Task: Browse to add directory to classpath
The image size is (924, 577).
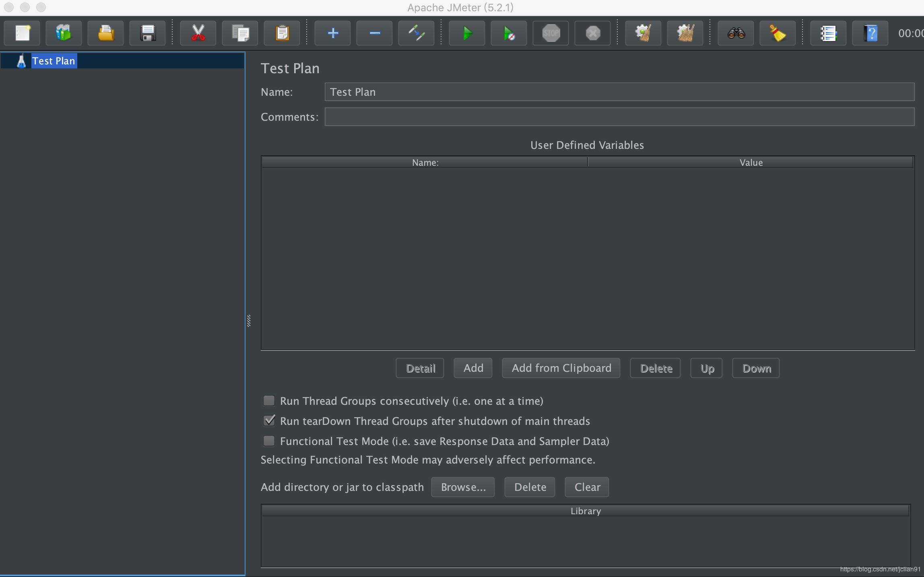Action: [463, 486]
